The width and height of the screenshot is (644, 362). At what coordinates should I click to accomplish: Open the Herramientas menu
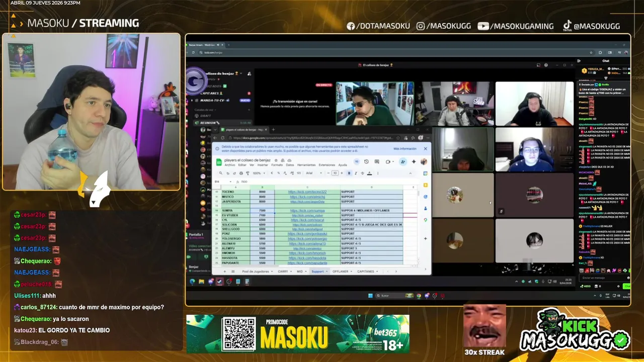pos(306,165)
